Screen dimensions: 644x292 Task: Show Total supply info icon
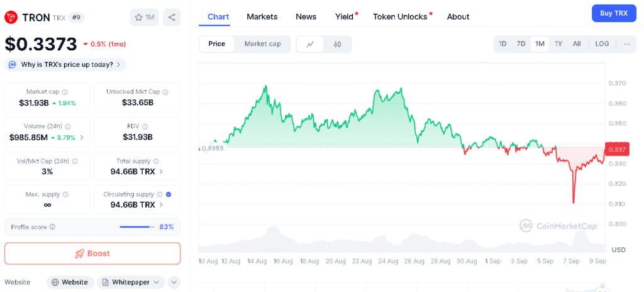coord(156,161)
